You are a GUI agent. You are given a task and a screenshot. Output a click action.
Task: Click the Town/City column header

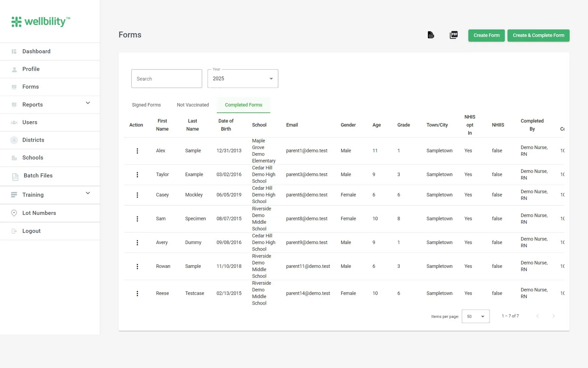click(x=437, y=125)
